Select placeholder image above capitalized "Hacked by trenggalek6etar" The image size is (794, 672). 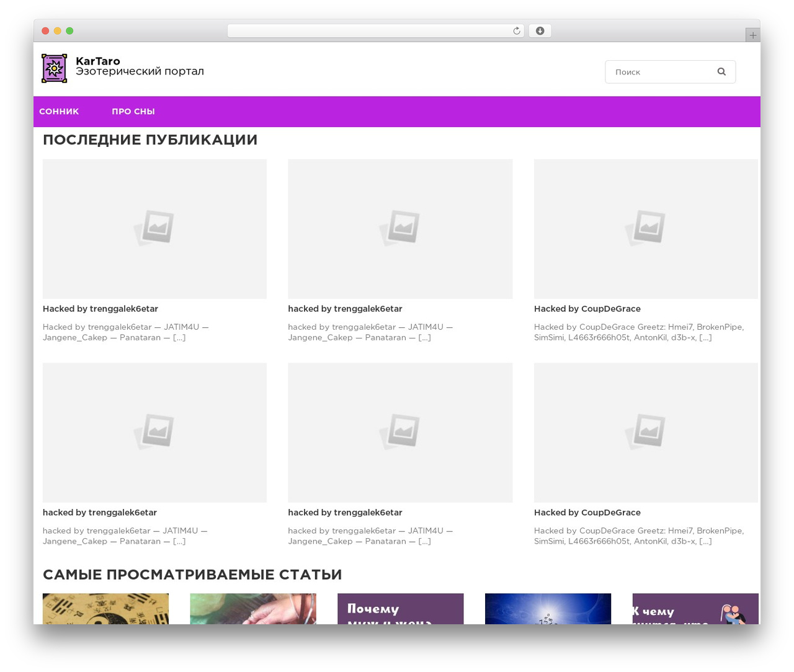[x=154, y=229]
